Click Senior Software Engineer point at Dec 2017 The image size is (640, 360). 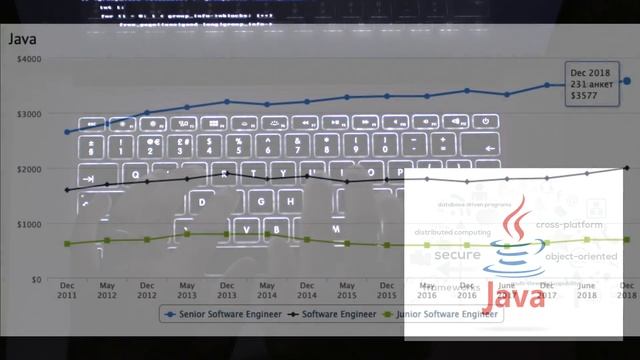click(547, 85)
